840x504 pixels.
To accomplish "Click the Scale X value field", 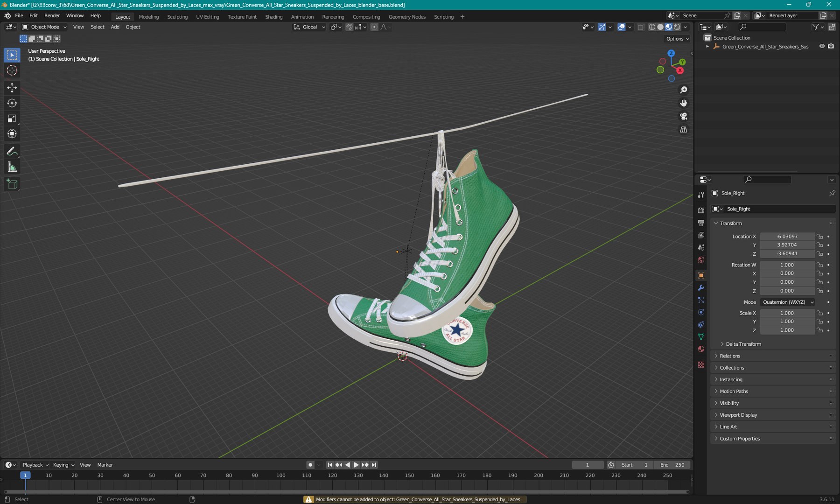I will [x=787, y=313].
